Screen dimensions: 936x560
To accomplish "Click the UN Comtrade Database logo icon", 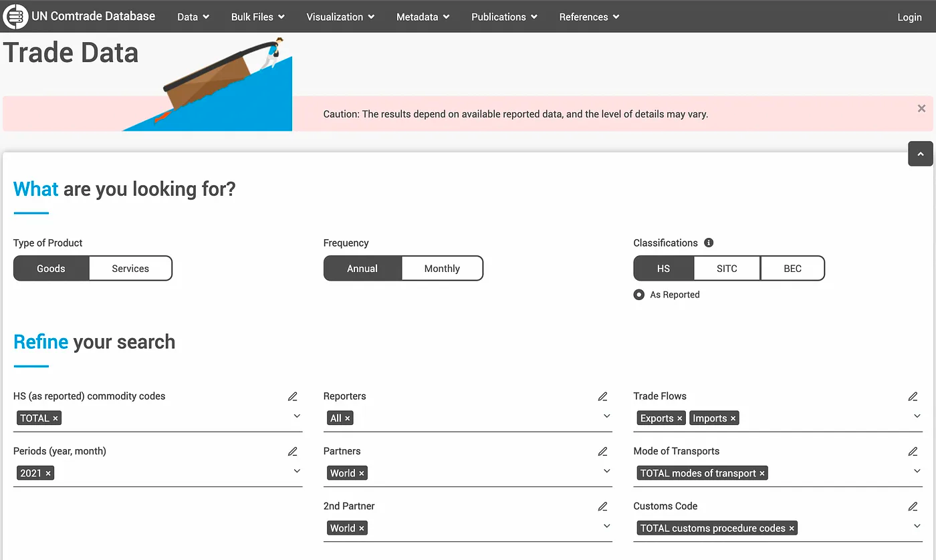I will (15, 17).
